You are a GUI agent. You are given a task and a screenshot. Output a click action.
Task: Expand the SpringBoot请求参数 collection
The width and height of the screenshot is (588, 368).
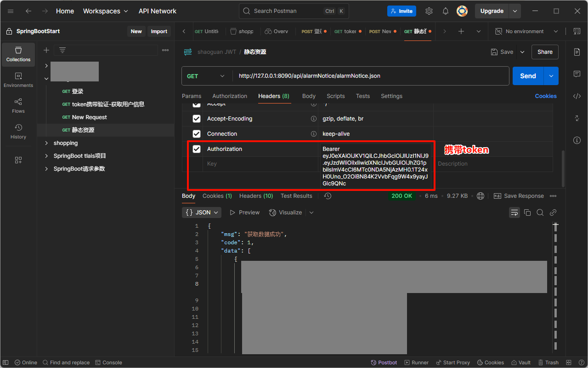46,169
